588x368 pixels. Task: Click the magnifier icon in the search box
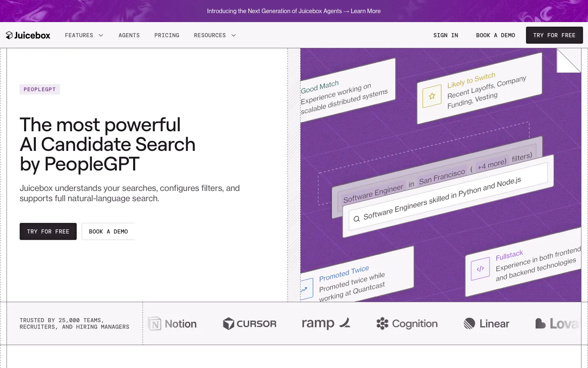point(356,219)
